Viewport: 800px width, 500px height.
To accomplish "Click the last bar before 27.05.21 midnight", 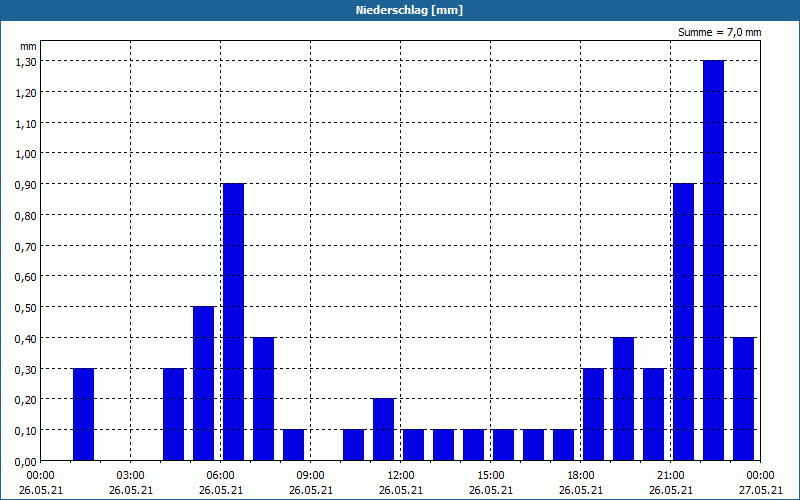I will click(x=743, y=398).
